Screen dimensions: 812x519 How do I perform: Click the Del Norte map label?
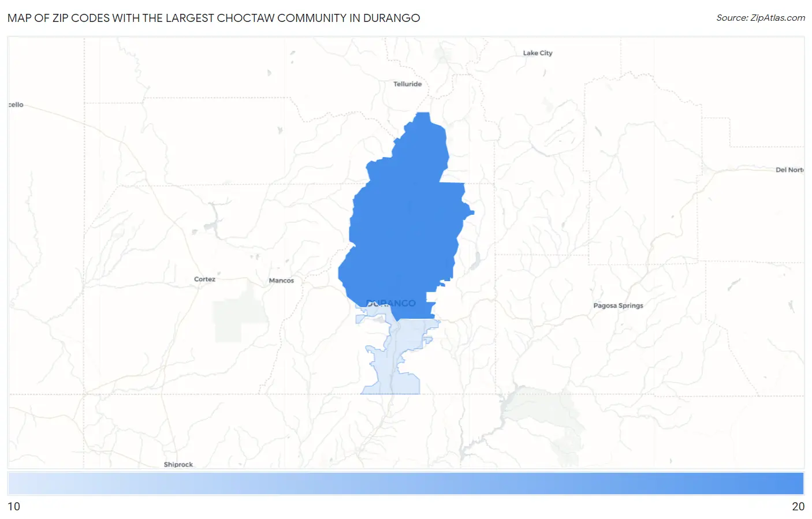[789, 170]
